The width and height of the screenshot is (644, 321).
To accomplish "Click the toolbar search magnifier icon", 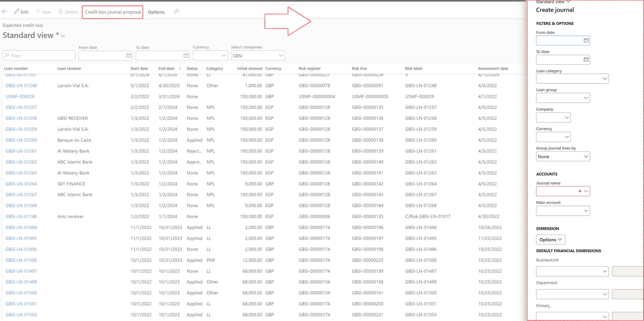I will 176,11.
